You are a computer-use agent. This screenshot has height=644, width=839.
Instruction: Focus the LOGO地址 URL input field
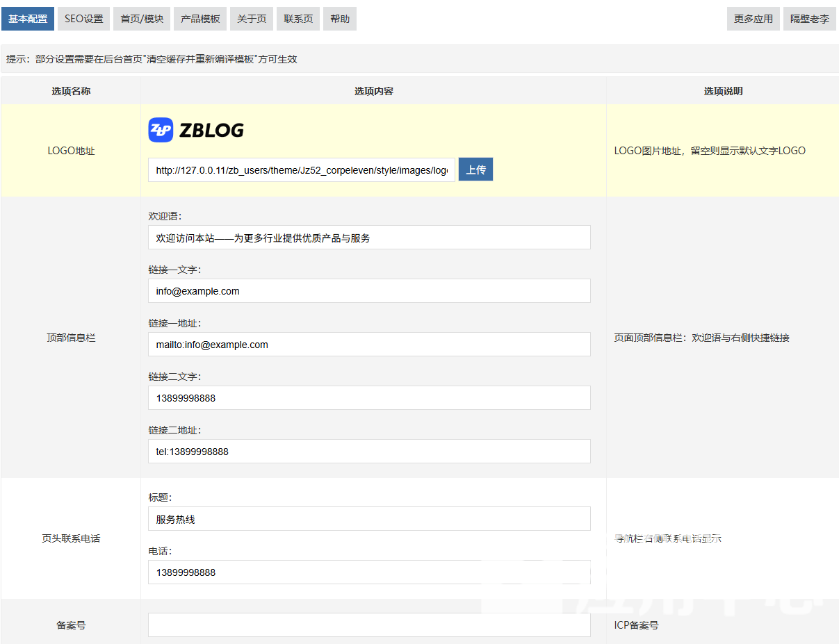(302, 170)
